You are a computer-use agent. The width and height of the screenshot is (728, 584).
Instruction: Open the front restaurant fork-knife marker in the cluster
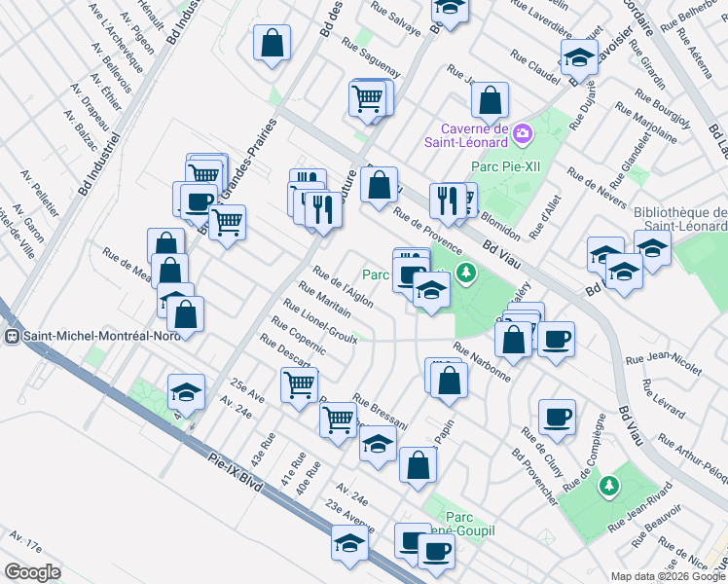[x=323, y=212]
